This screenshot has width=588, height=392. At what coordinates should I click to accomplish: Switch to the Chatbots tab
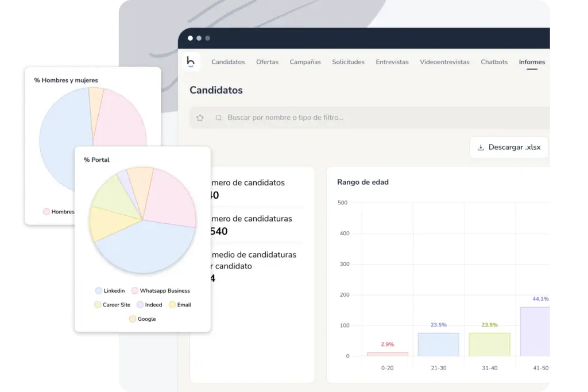(x=494, y=62)
